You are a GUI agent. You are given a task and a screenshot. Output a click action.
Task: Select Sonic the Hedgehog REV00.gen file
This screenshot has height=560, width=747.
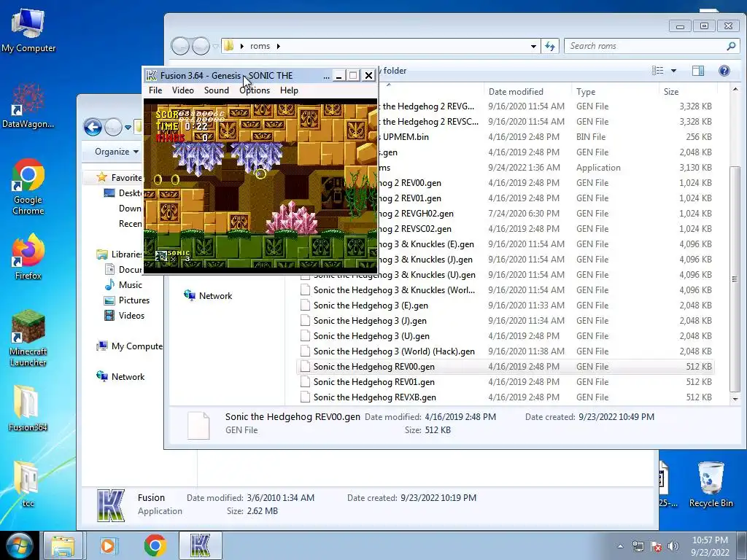[x=505, y=367]
